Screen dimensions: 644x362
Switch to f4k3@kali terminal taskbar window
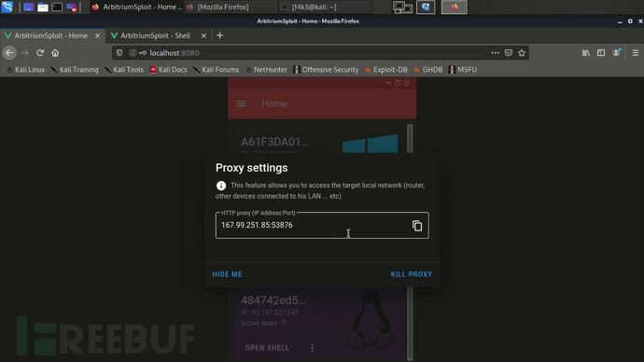click(x=326, y=7)
